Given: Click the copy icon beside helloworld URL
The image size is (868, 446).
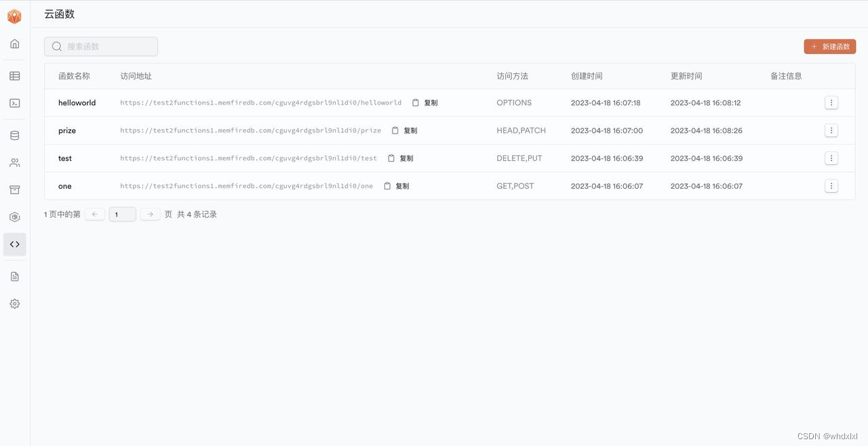Looking at the screenshot, I should [x=415, y=103].
